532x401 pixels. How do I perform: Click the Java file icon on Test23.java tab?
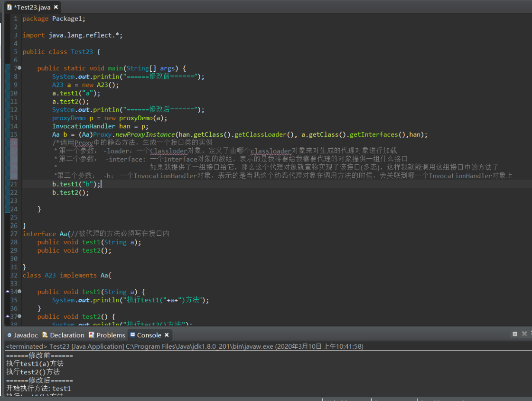(x=9, y=7)
